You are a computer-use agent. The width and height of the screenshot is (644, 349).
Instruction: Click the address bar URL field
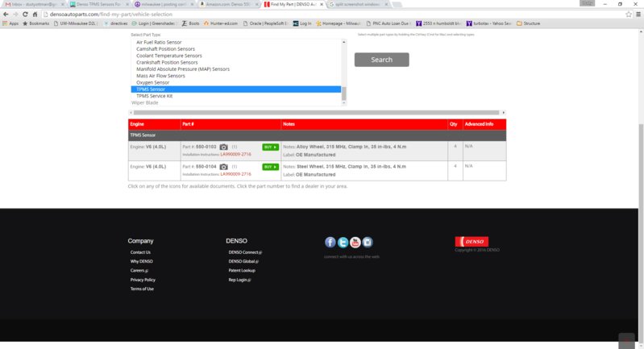click(x=333, y=14)
